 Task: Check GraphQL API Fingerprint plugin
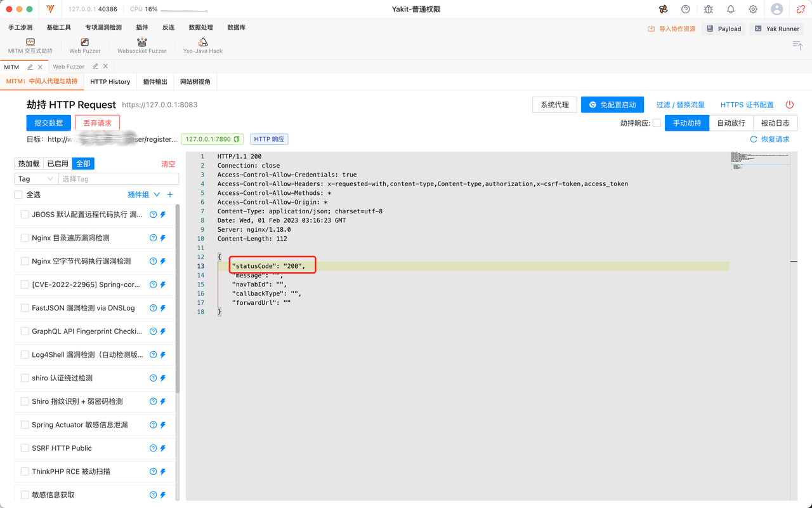click(x=25, y=331)
